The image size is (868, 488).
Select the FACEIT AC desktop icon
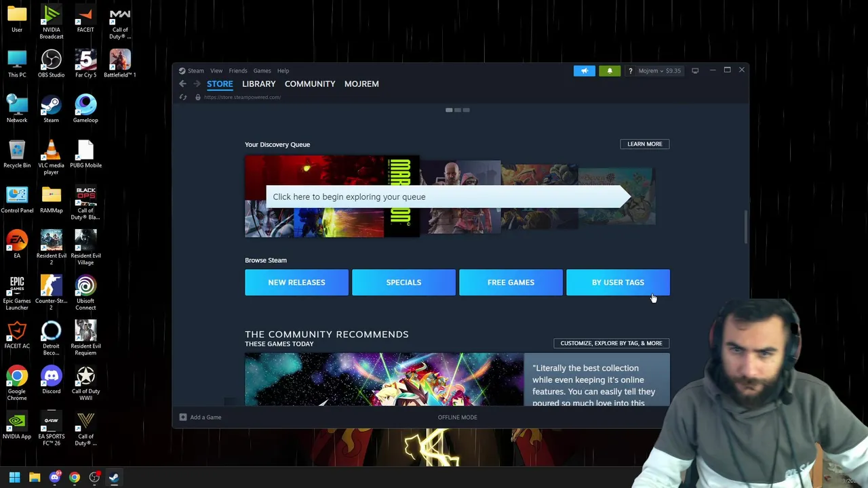tap(17, 335)
